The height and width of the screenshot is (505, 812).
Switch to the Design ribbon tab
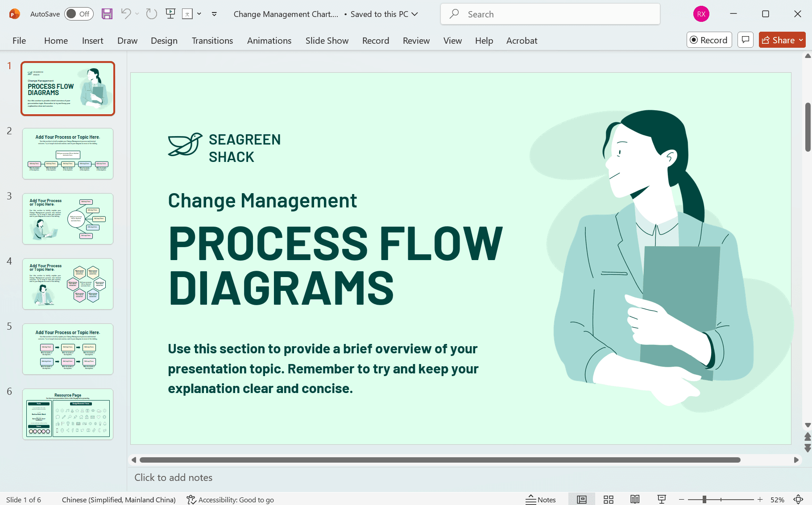pyautogui.click(x=164, y=40)
